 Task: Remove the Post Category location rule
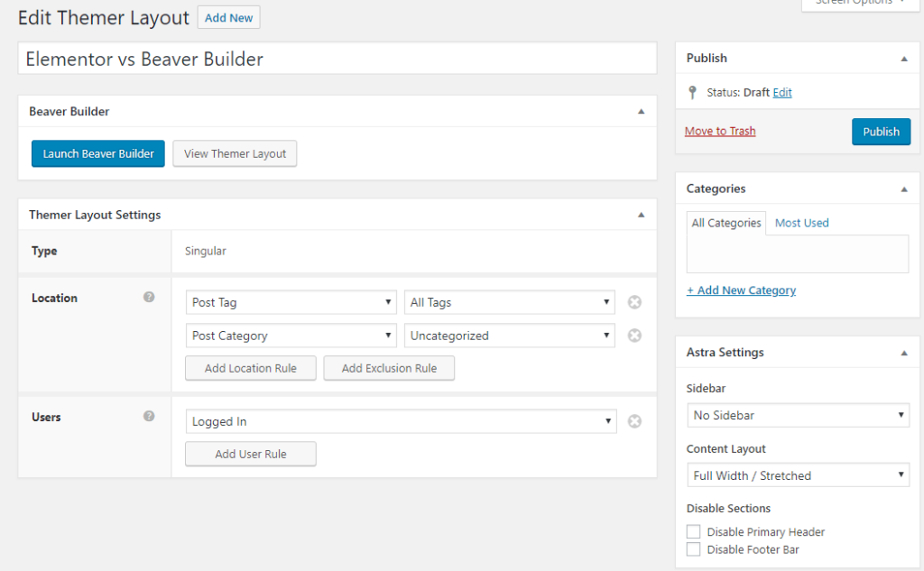tap(634, 336)
